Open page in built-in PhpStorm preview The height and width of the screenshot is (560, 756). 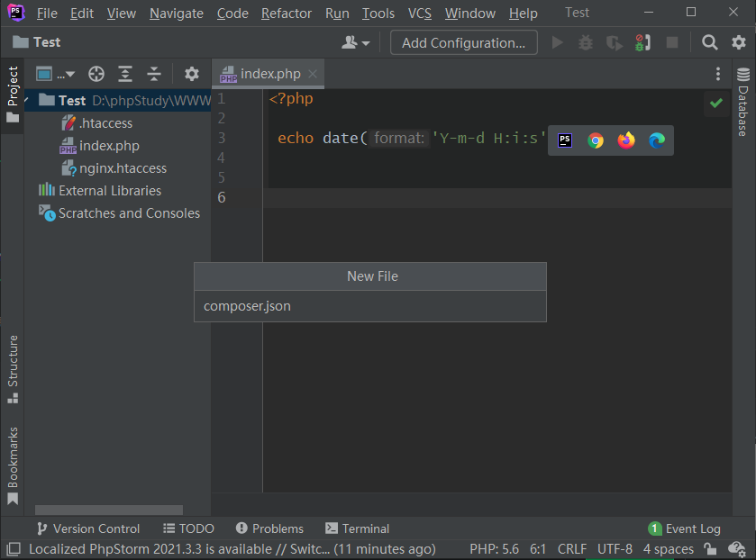(565, 140)
